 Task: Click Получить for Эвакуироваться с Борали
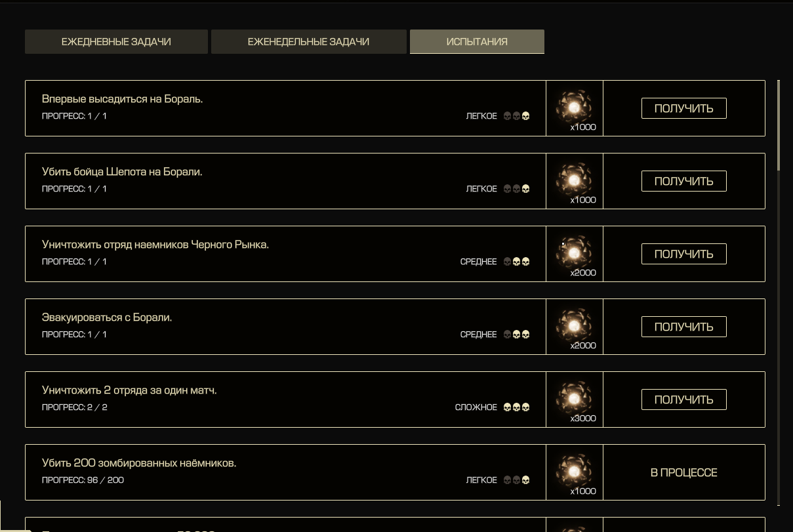tap(683, 327)
